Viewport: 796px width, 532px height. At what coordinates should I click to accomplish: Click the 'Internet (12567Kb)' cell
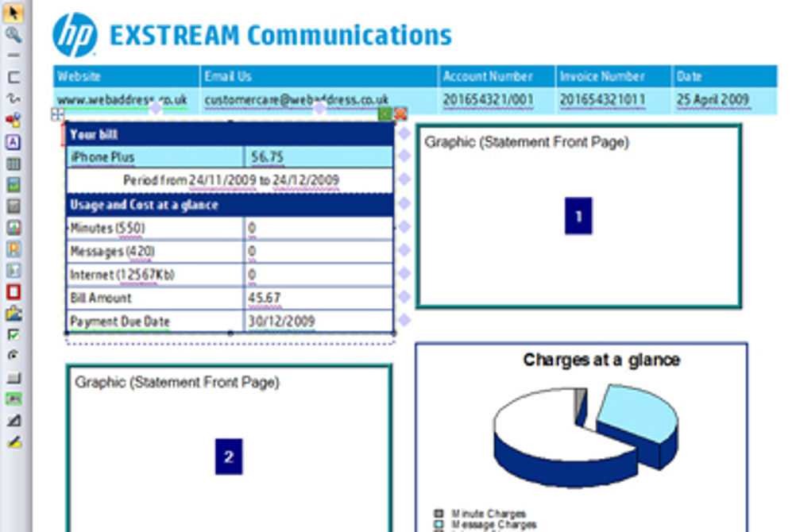(155, 275)
